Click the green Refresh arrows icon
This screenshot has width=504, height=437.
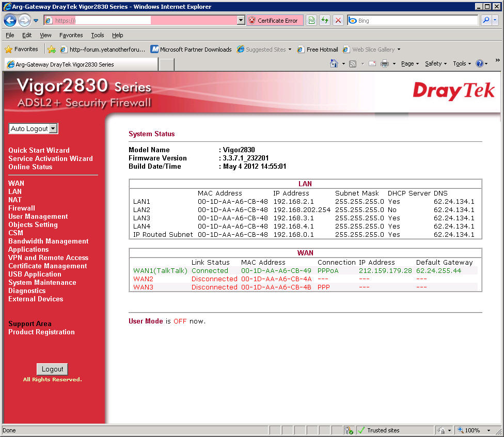(325, 21)
